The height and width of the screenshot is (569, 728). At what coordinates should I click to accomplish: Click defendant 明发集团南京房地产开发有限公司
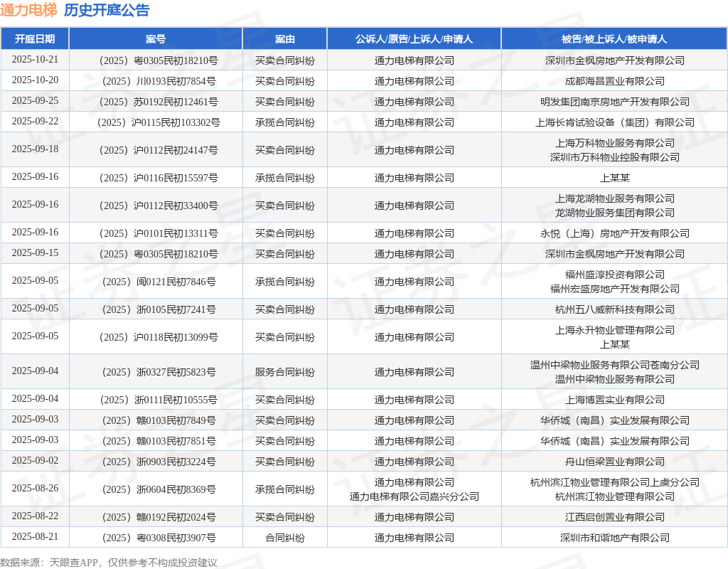[615, 102]
